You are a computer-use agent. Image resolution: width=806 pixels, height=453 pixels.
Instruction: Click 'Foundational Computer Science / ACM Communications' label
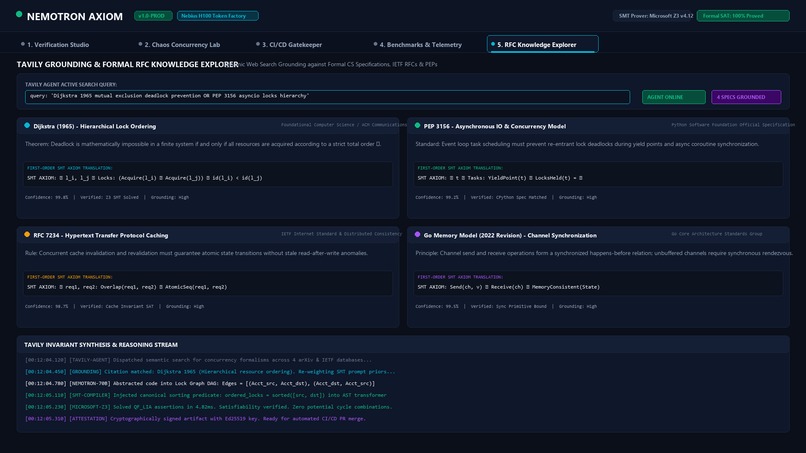tap(343, 125)
